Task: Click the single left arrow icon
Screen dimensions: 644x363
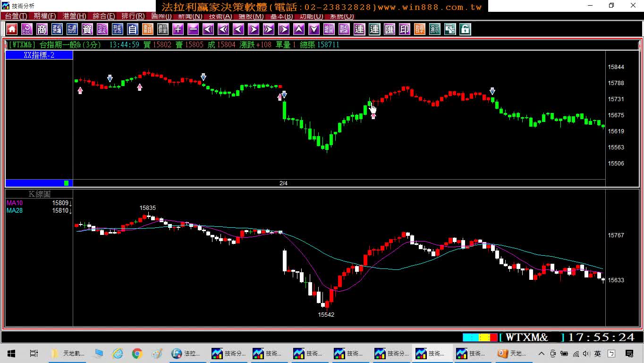Action: pyautogui.click(x=238, y=29)
